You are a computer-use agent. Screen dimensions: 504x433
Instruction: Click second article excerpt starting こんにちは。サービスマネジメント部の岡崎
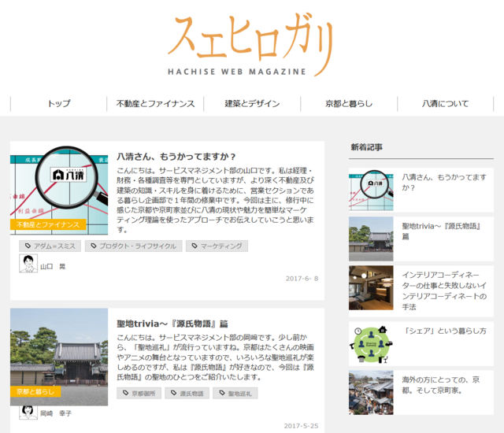215,357
